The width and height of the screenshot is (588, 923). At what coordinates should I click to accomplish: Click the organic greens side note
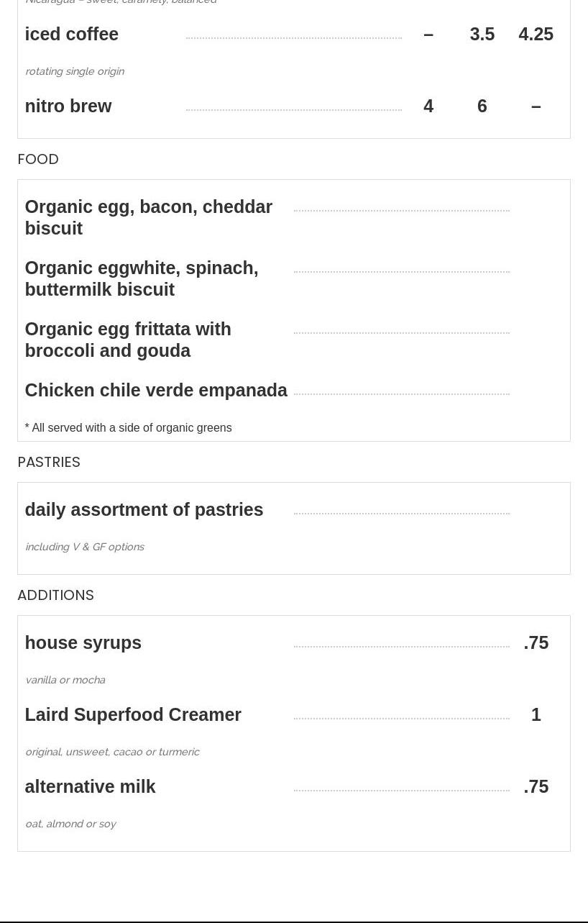[x=128, y=428]
